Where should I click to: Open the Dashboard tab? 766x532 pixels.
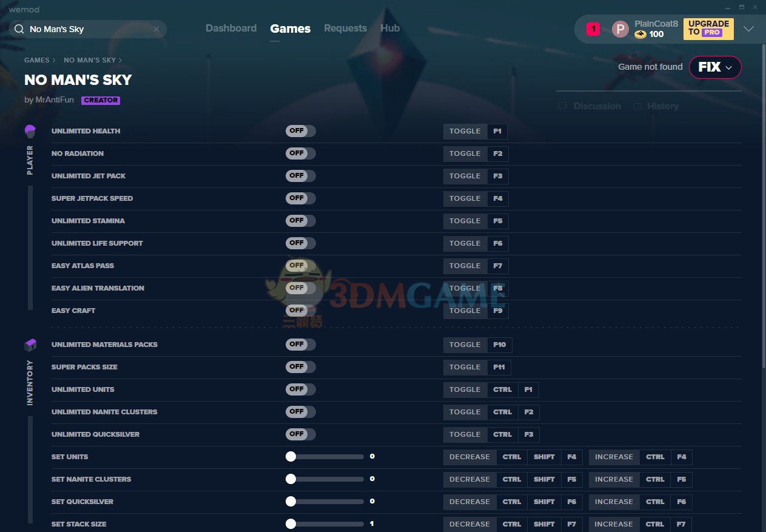tap(231, 29)
